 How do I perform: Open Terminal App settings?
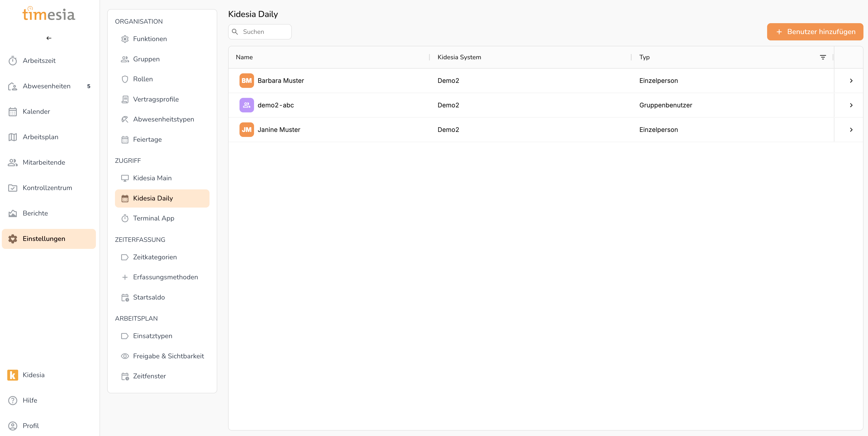tap(153, 218)
